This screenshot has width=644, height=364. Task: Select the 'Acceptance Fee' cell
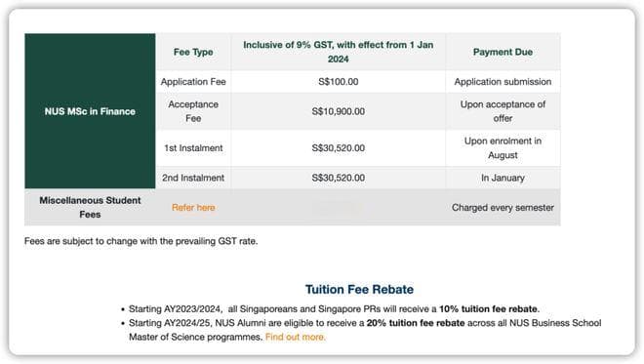pyautogui.click(x=193, y=111)
